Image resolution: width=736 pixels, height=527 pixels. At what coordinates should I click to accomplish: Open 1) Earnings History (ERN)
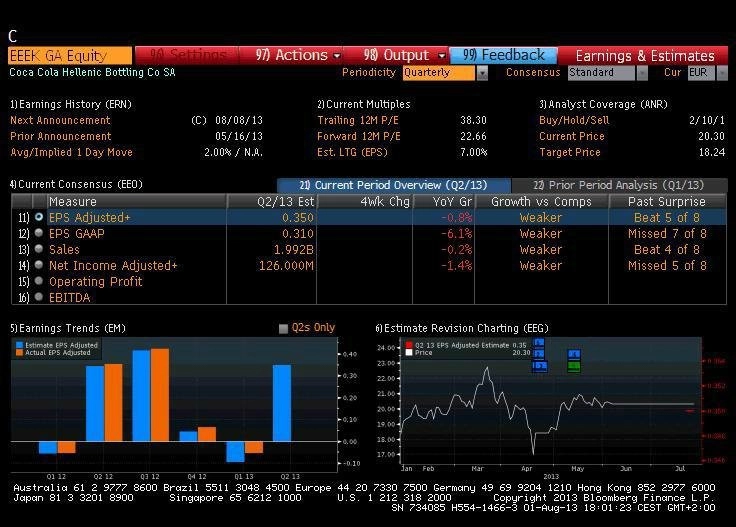coord(71,104)
